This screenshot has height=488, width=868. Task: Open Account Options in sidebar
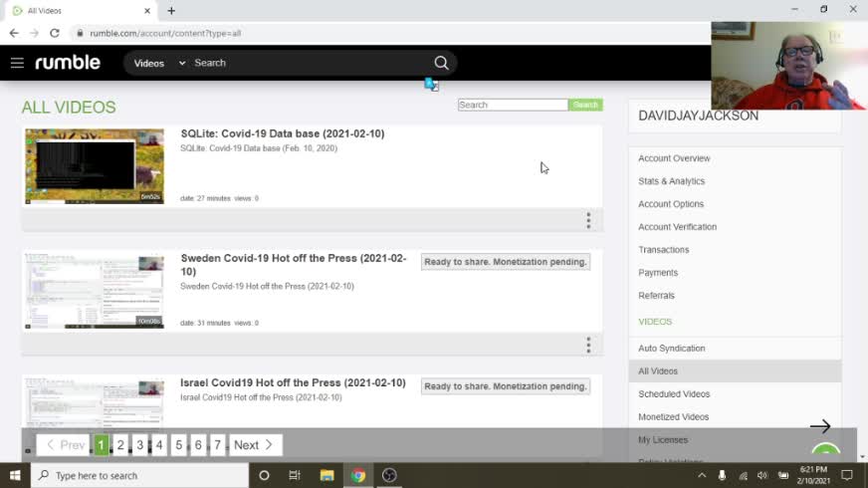pyautogui.click(x=670, y=204)
